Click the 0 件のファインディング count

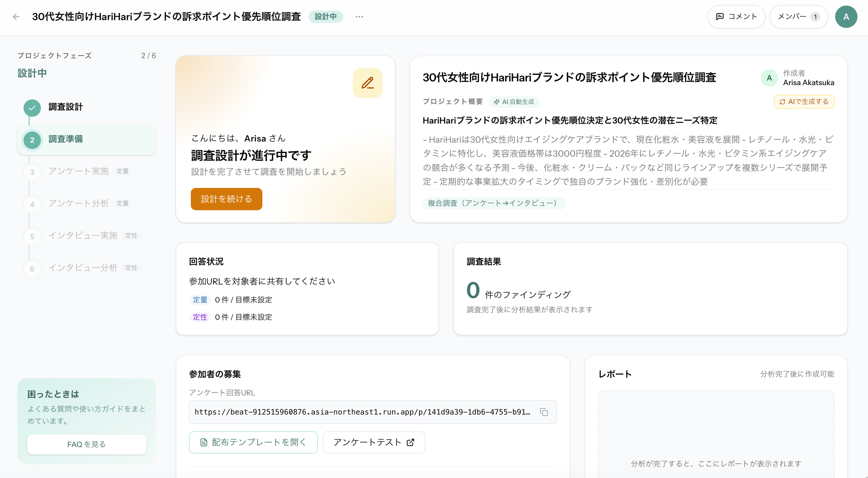pos(518,291)
